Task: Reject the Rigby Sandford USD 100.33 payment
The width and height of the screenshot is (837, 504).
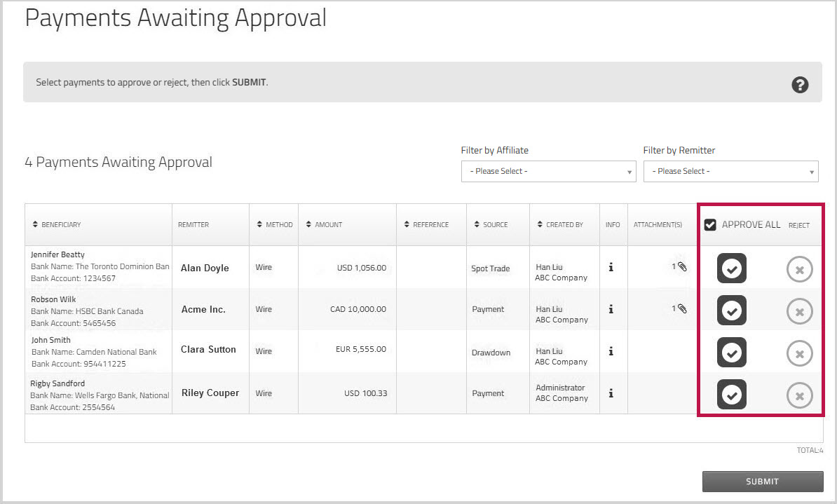Action: [799, 395]
